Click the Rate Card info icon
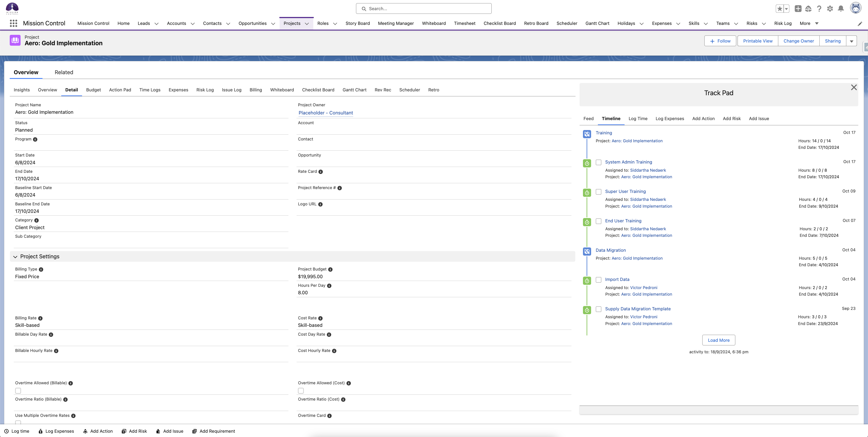 (x=321, y=172)
